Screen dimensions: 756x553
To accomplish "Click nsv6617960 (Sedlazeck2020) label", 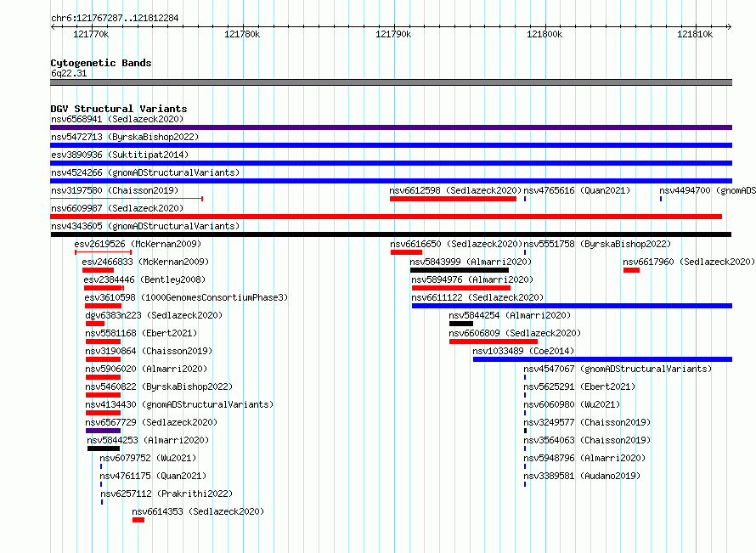I will click(x=689, y=262).
